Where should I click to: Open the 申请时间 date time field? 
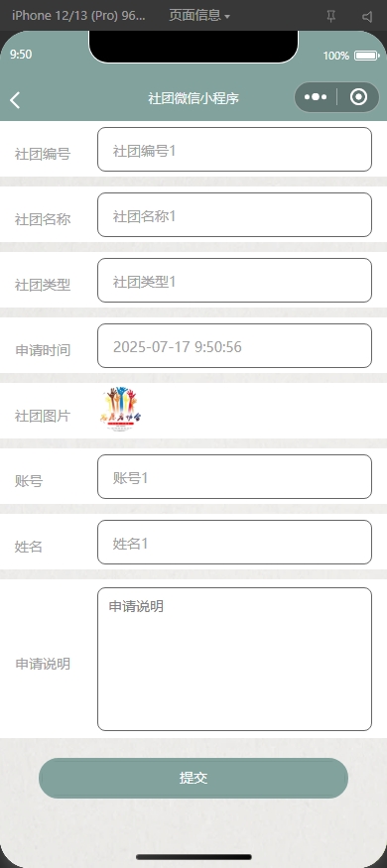pyautogui.click(x=234, y=345)
